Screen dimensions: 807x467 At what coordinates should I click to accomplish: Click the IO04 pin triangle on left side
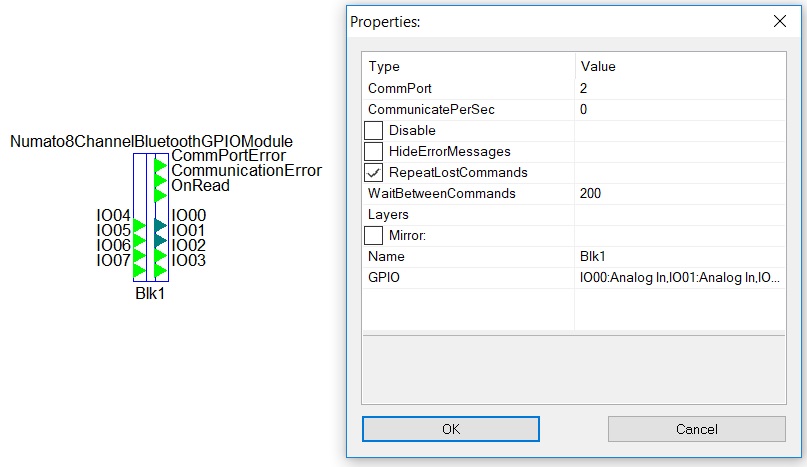point(139,226)
